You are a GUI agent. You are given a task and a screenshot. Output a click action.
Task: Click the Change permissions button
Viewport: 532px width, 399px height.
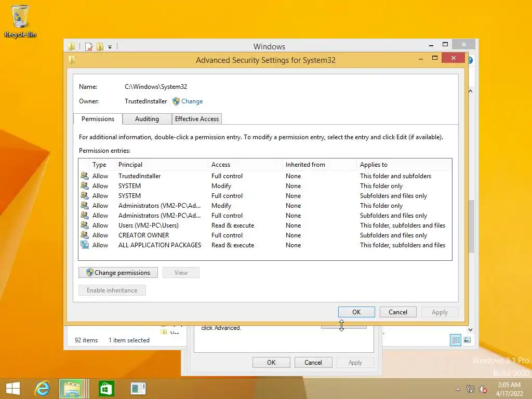118,272
